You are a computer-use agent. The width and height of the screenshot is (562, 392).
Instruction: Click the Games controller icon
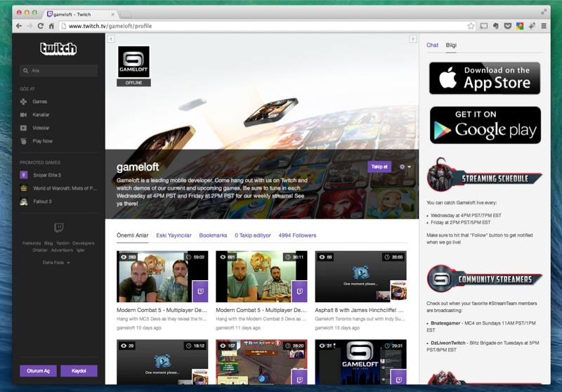tap(24, 102)
